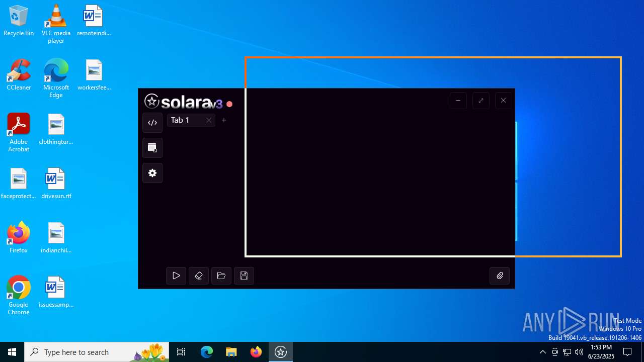The image size is (644, 362).
Task: Open the network tray icon
Action: [567, 352]
